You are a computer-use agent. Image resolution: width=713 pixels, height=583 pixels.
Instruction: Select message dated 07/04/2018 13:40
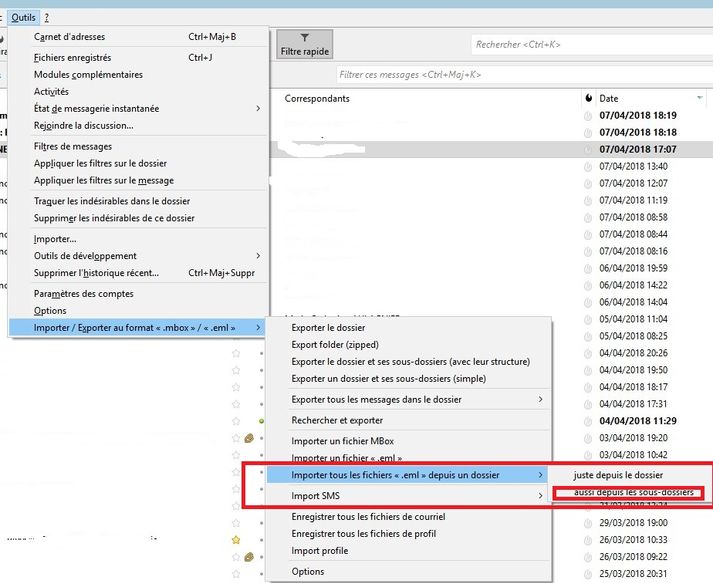(x=633, y=166)
